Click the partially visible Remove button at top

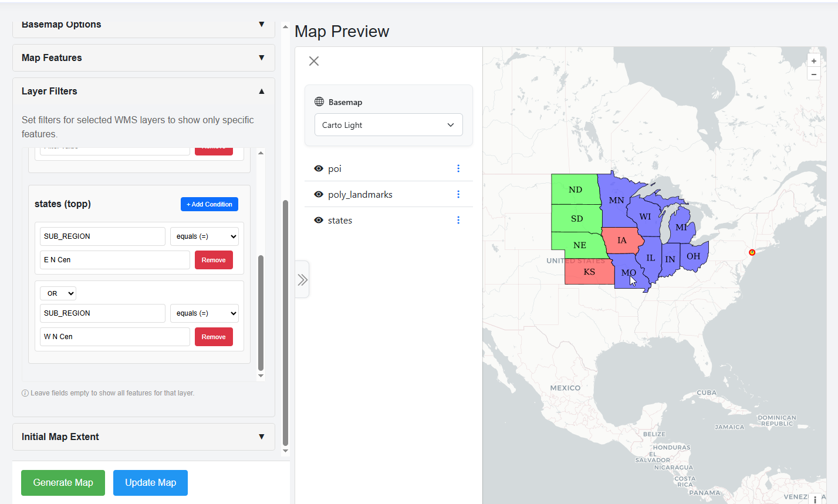click(x=214, y=151)
